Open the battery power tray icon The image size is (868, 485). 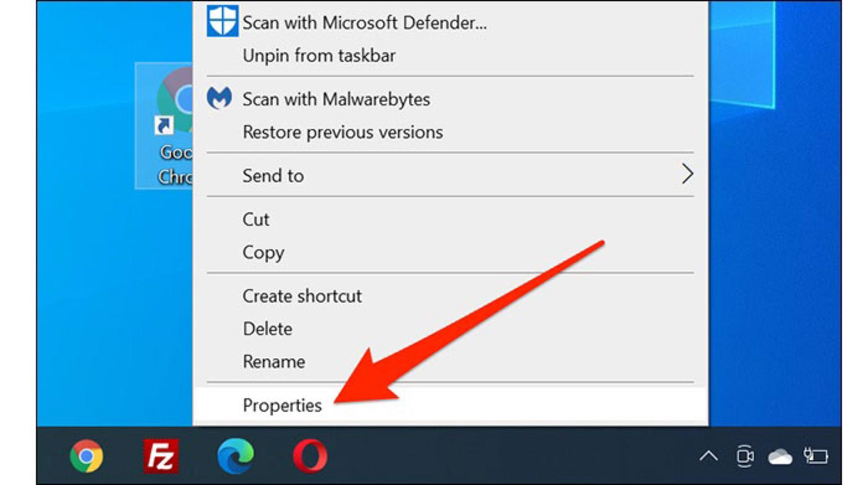(x=816, y=456)
